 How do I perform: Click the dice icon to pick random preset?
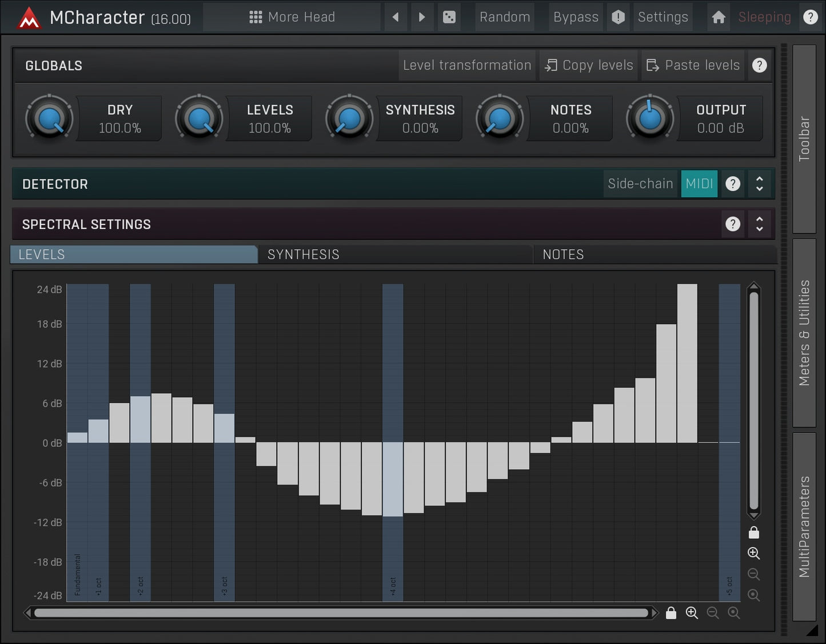(449, 17)
